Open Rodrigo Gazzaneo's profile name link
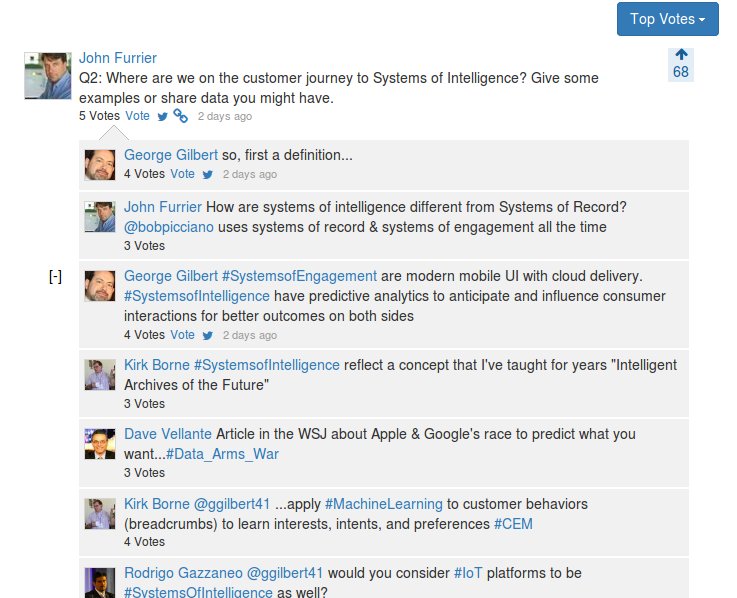This screenshot has height=598, width=737. coord(183,573)
